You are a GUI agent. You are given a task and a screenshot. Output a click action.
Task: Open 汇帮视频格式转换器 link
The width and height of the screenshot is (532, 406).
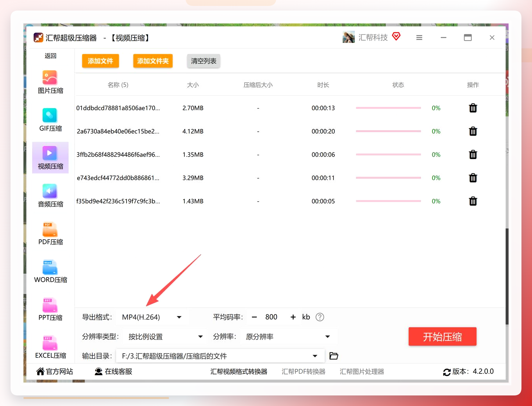pos(239,372)
